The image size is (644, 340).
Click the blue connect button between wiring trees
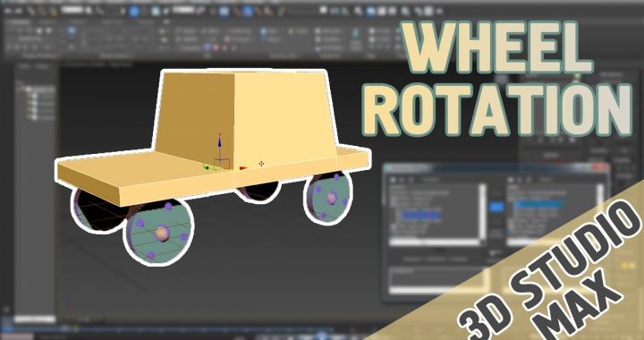[496, 207]
